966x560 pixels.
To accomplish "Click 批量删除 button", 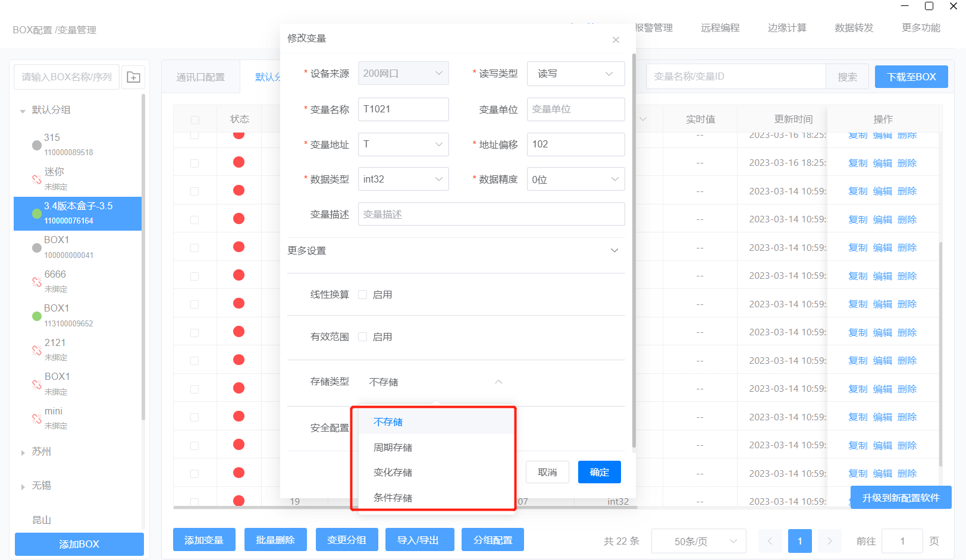I will pyautogui.click(x=275, y=540).
